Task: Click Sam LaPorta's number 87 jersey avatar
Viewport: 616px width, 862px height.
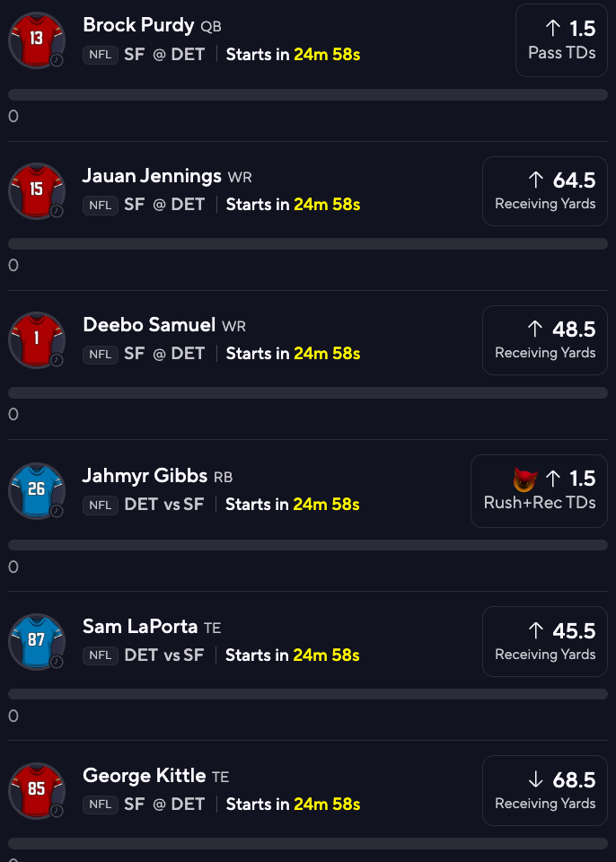Action: [x=37, y=641]
